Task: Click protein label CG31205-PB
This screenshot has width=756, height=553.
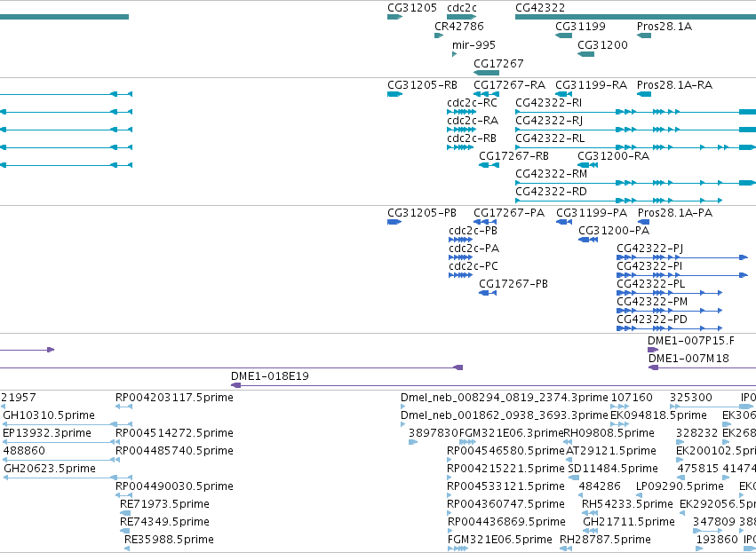Action: pyautogui.click(x=422, y=213)
